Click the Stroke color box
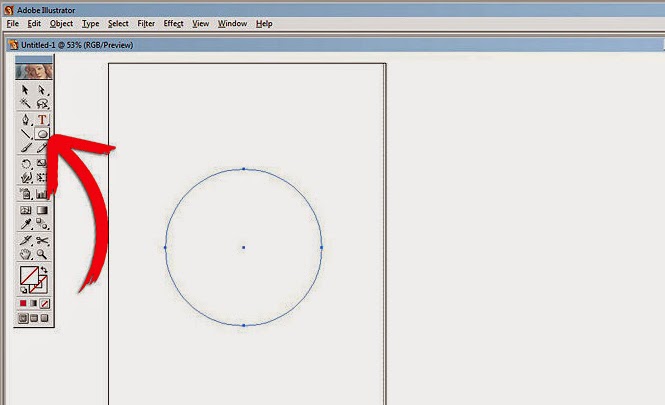This screenshot has height=405, width=665. [x=41, y=288]
